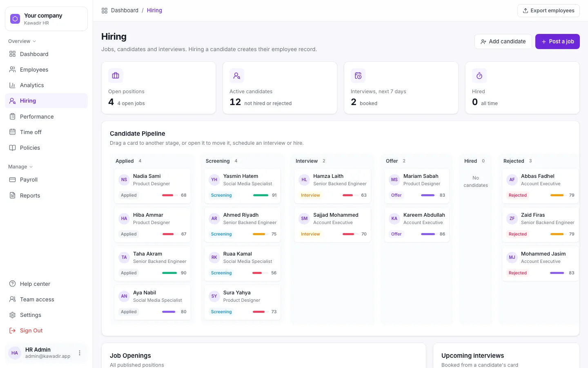Click the Open positions briefcase icon
This screenshot has height=368, width=588.
pos(116,76)
